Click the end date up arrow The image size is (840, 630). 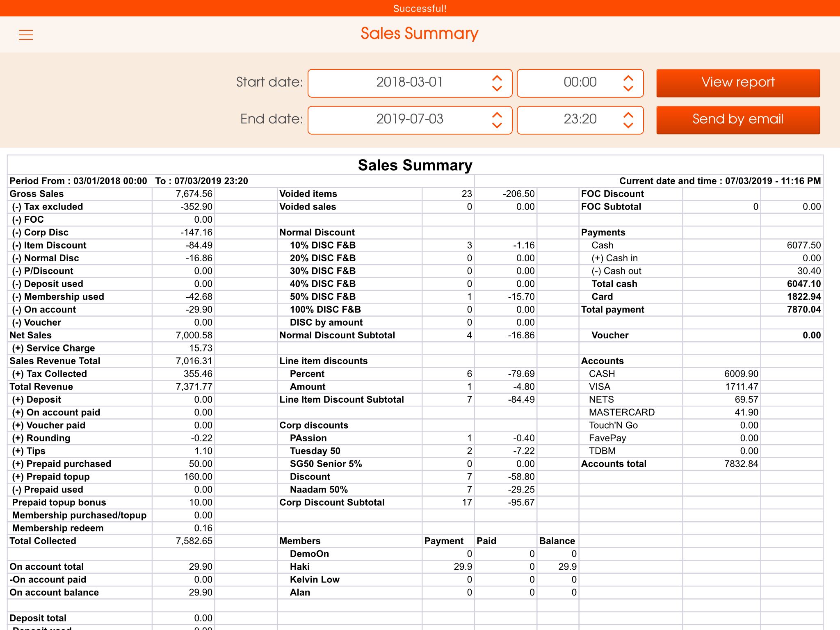pyautogui.click(x=497, y=114)
